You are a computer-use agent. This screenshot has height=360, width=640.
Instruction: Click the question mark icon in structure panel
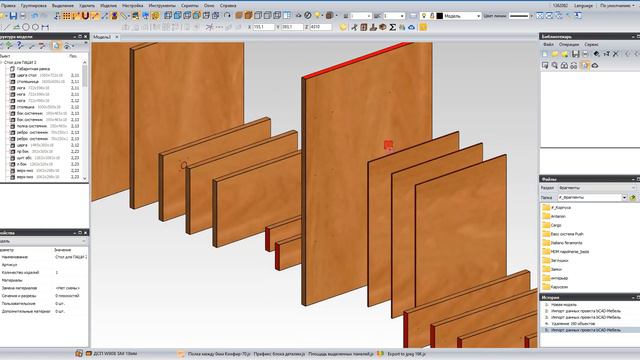pyautogui.click(x=19, y=45)
